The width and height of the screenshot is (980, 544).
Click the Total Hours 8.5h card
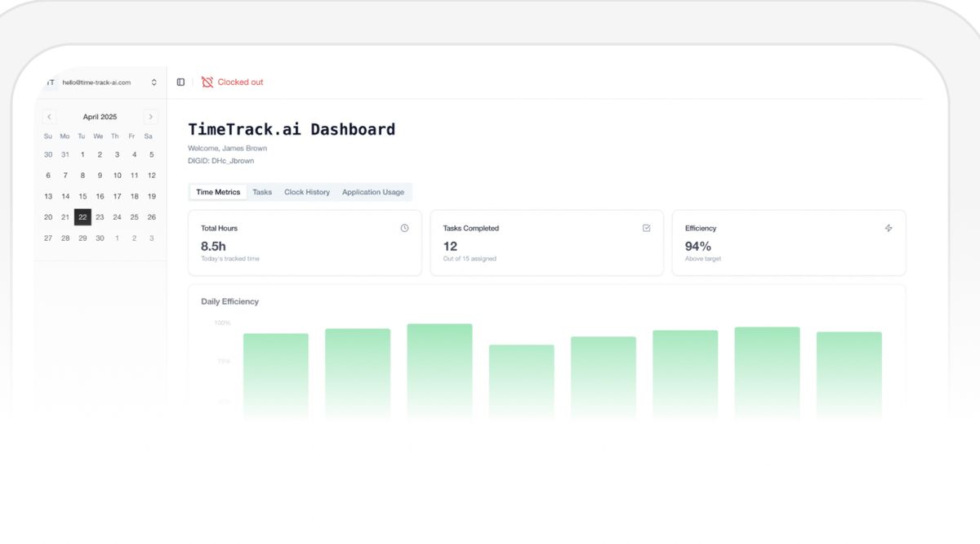[x=305, y=243]
